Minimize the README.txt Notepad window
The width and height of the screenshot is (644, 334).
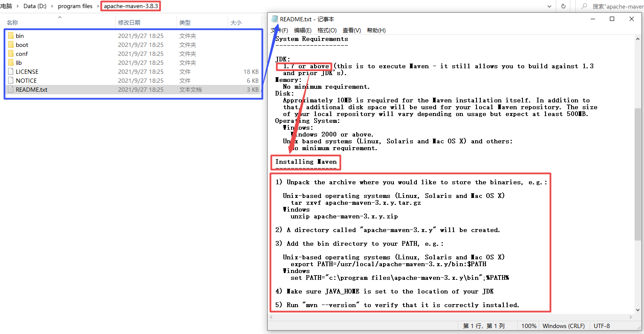(x=592, y=19)
